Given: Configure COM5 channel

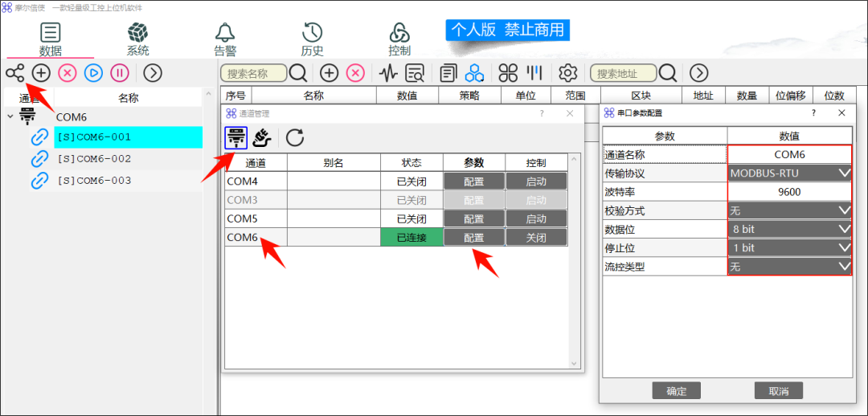Looking at the screenshot, I should [x=474, y=218].
